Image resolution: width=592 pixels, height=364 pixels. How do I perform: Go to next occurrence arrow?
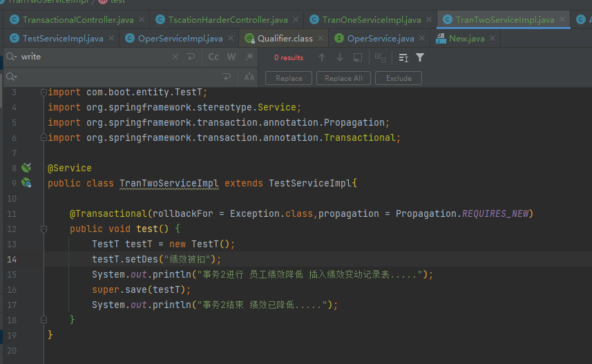[340, 57]
